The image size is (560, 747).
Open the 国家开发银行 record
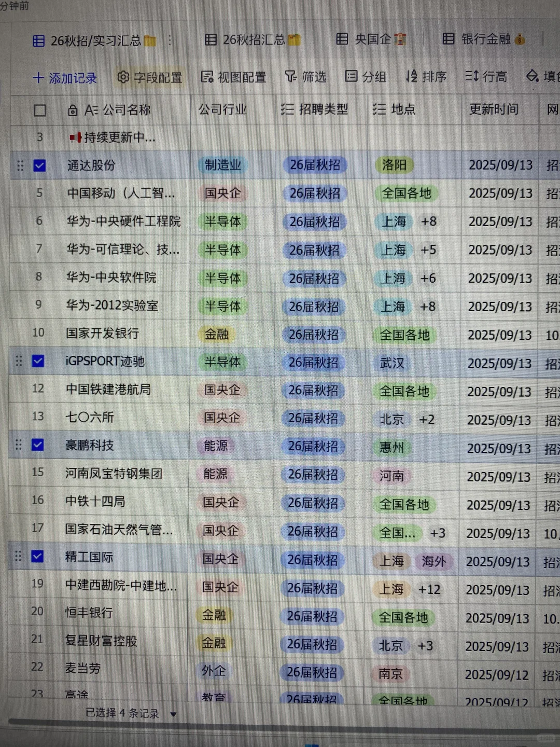(x=102, y=333)
